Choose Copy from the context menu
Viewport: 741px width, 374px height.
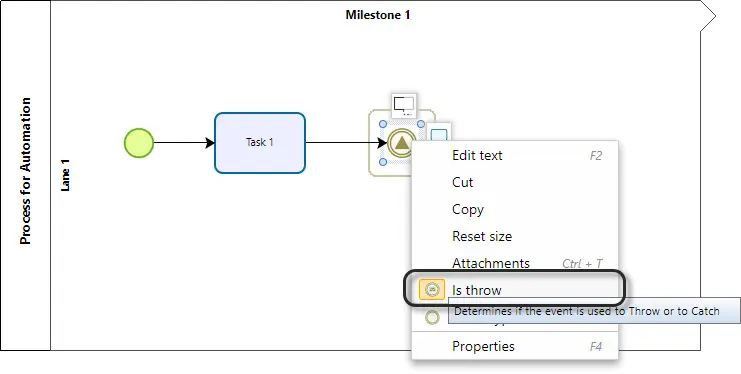[515, 209]
